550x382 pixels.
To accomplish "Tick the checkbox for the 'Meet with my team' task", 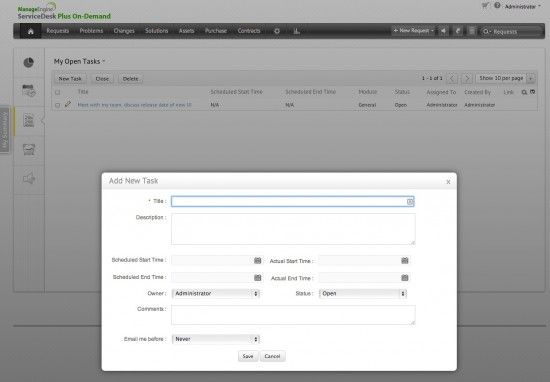I will point(58,105).
